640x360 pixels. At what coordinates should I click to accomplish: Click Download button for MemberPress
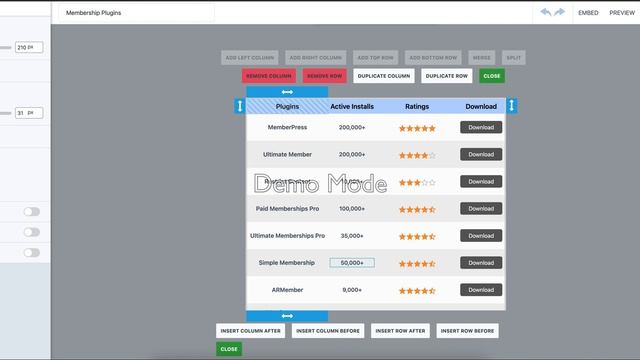coord(481,127)
